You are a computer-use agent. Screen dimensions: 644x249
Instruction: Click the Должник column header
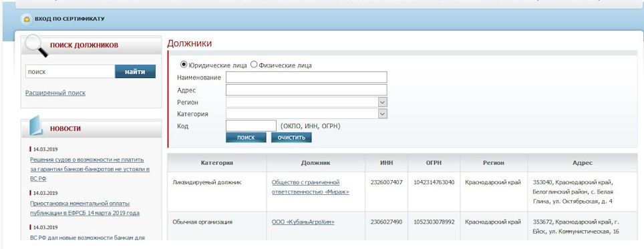(x=315, y=163)
